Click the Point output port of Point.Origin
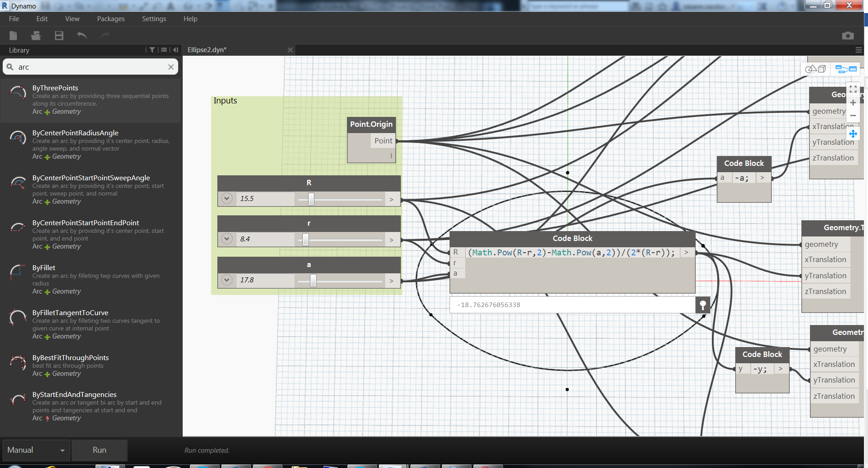The image size is (868, 468). (383, 141)
